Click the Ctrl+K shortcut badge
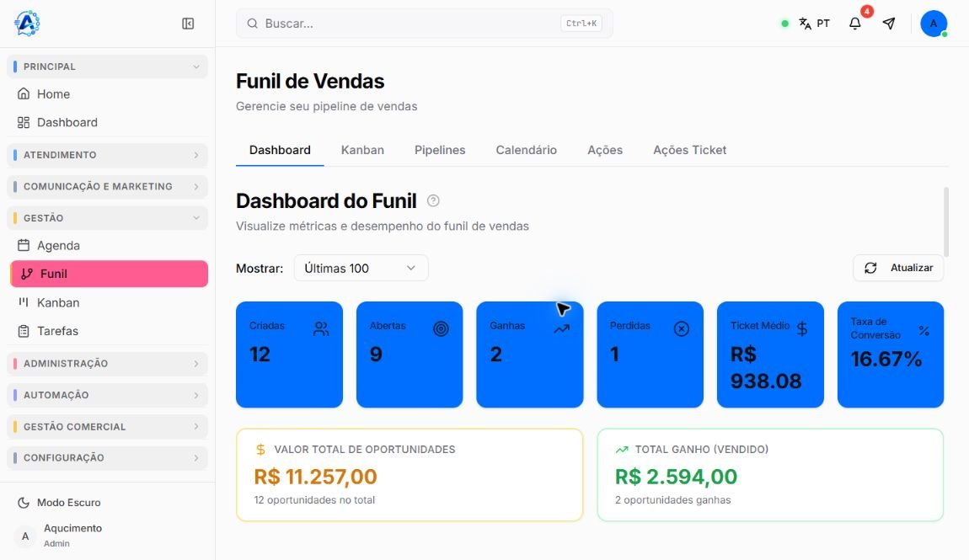 581,24
